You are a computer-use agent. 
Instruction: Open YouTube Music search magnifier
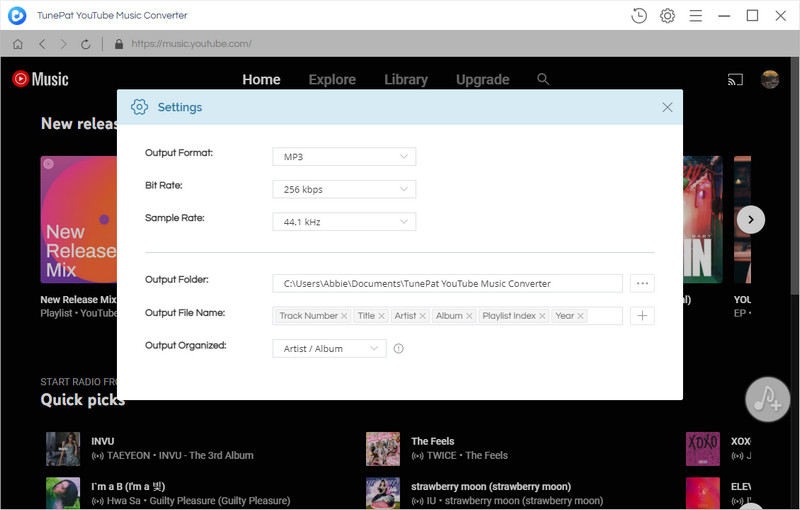543,79
